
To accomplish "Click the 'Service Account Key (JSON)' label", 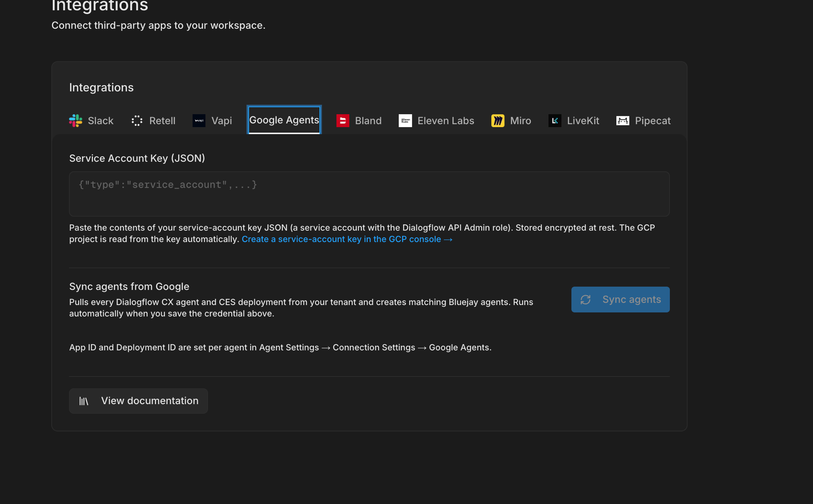I will click(137, 158).
